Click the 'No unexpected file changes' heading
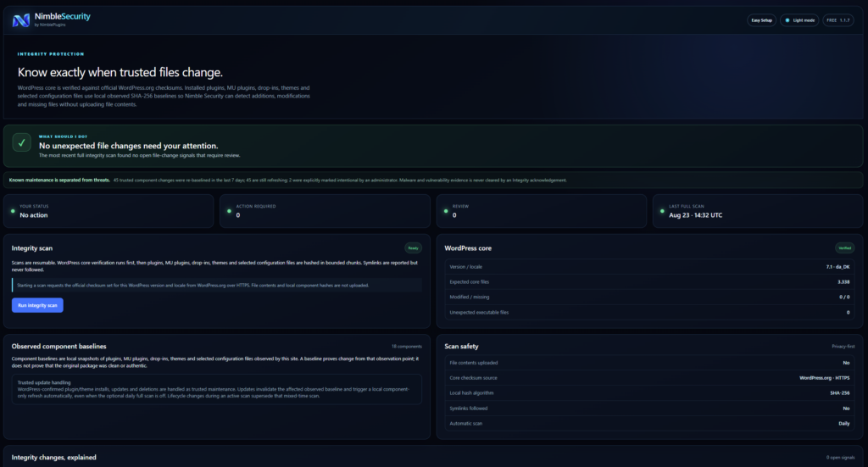 129,146
